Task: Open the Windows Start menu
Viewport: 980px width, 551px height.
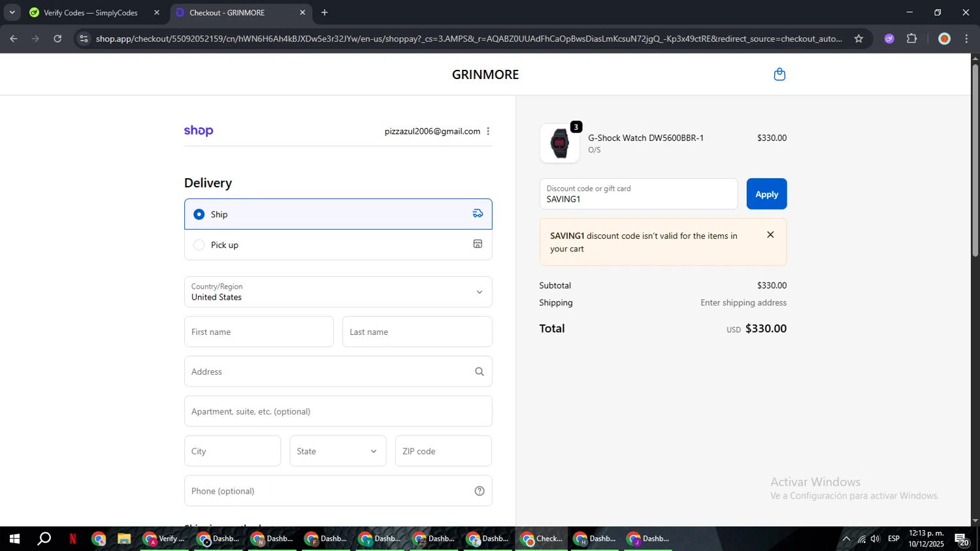Action: 14,539
